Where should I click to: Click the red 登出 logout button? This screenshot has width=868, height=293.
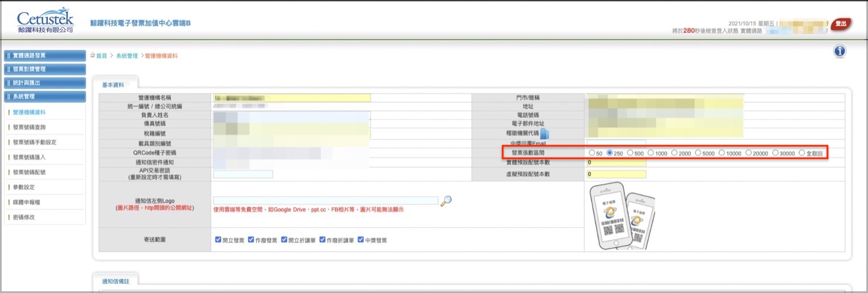point(843,23)
